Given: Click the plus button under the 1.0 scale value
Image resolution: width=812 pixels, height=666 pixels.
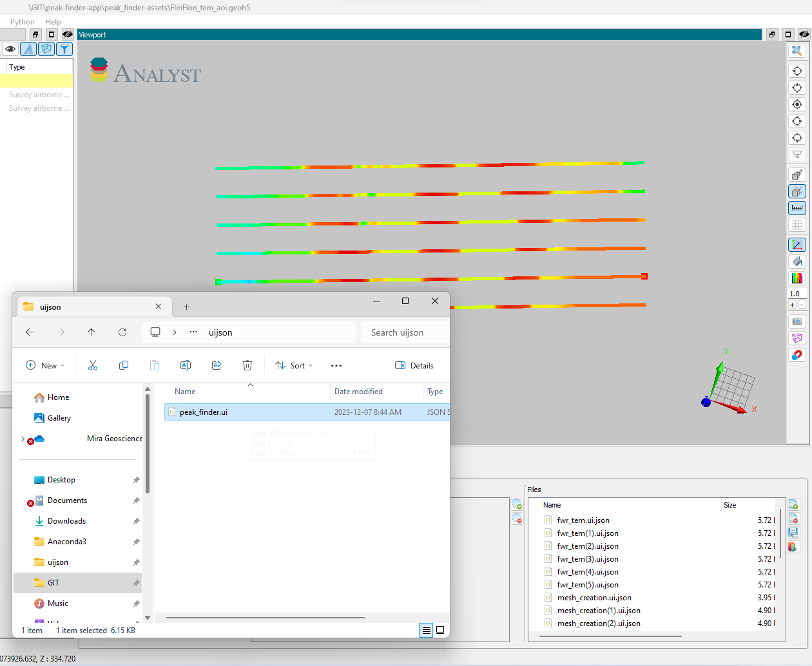Looking at the screenshot, I should point(793,305).
